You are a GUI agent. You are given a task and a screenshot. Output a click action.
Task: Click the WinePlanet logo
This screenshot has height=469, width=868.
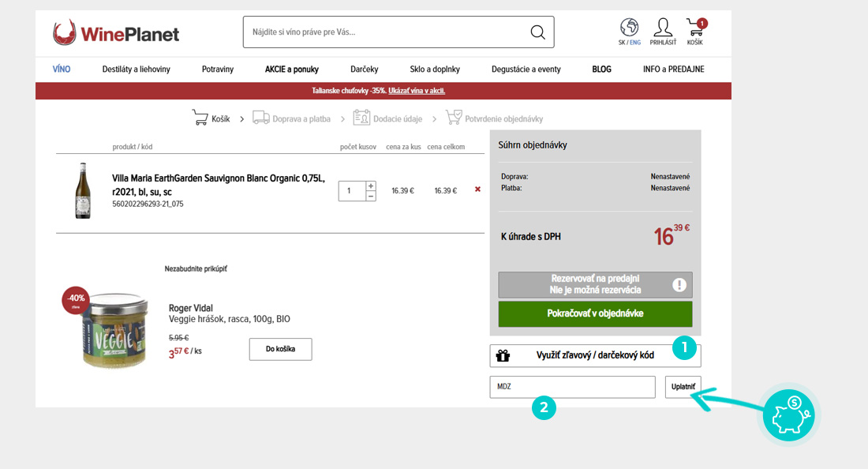click(116, 32)
